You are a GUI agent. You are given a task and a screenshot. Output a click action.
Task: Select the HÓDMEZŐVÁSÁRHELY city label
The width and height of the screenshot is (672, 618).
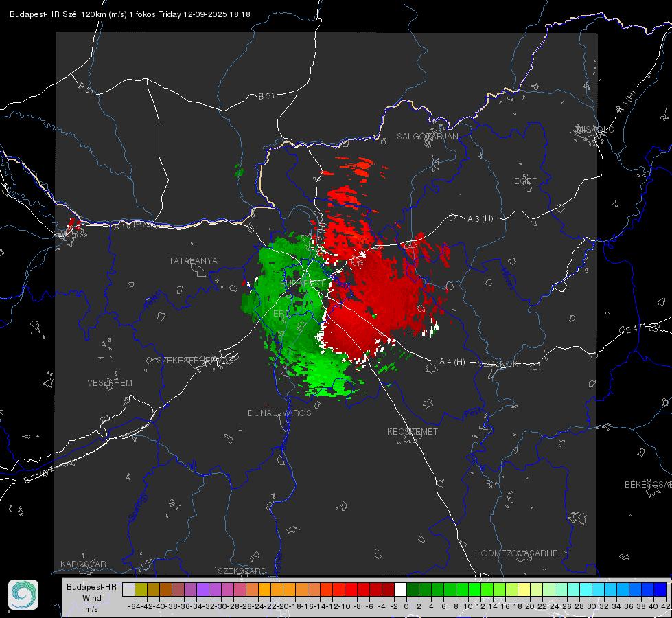[521, 553]
